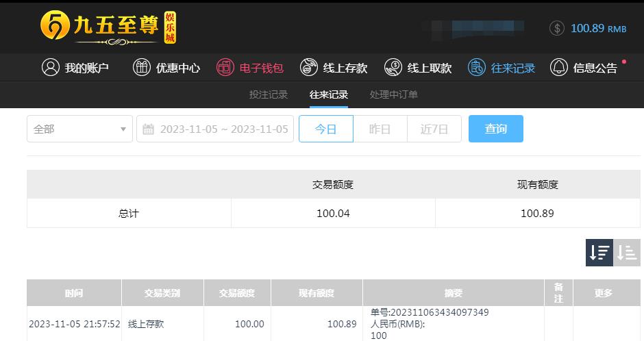Click the 查询 search button
Viewport: 644px width, 341px height.
[x=496, y=129]
